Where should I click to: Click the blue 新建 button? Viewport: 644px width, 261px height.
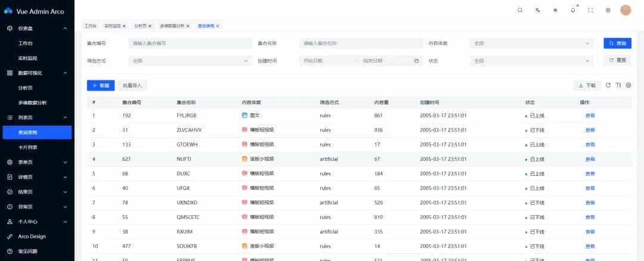coord(101,85)
